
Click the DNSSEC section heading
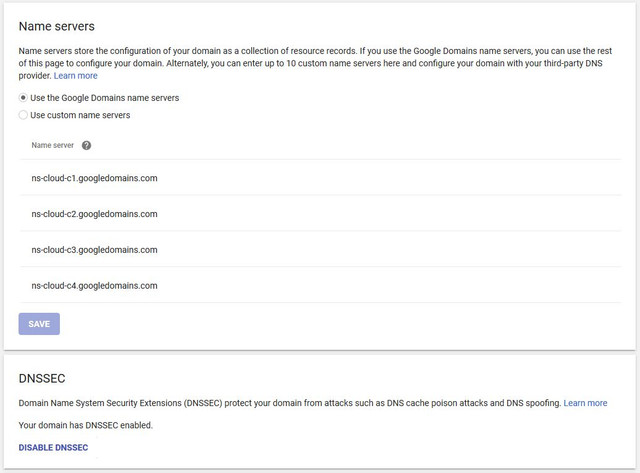[x=42, y=378]
